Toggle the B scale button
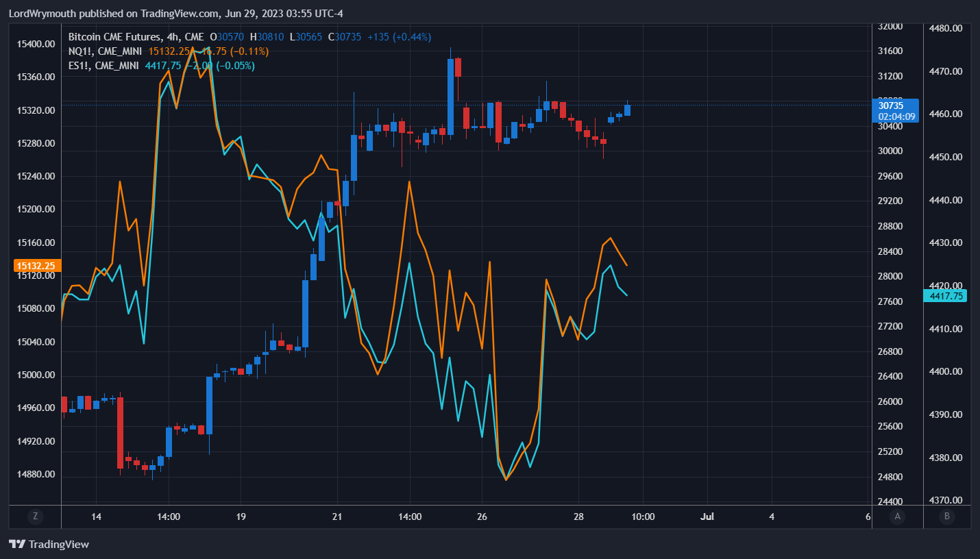This screenshot has height=559, width=980. [946, 517]
